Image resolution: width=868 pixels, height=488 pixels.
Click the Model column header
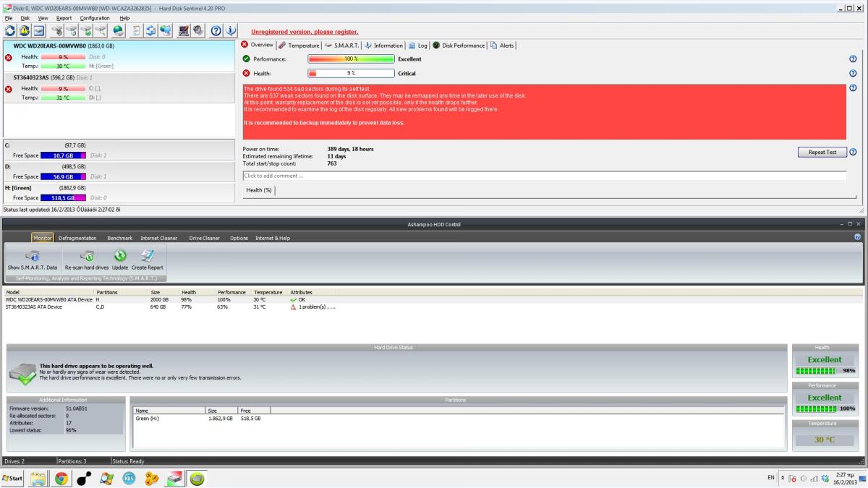click(48, 292)
